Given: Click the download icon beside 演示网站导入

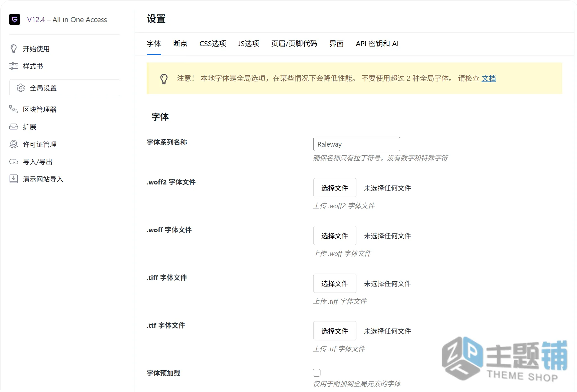Looking at the screenshot, I should click(x=13, y=179).
